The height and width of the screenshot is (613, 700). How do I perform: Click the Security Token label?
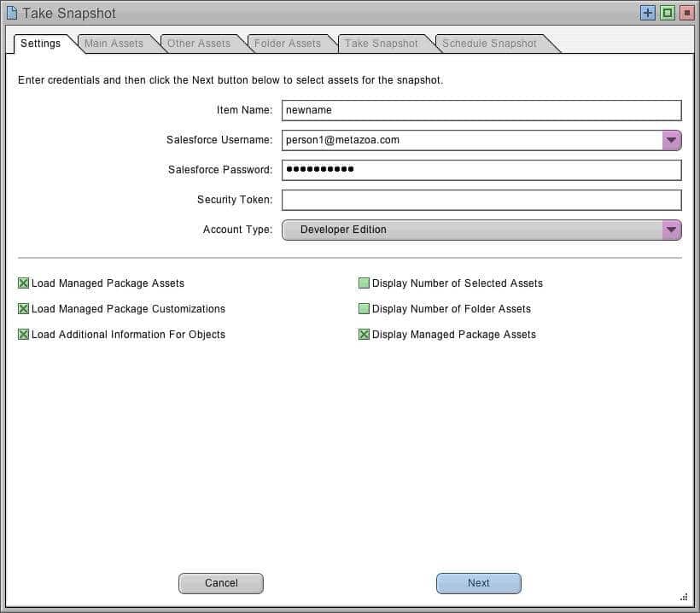[x=235, y=200]
